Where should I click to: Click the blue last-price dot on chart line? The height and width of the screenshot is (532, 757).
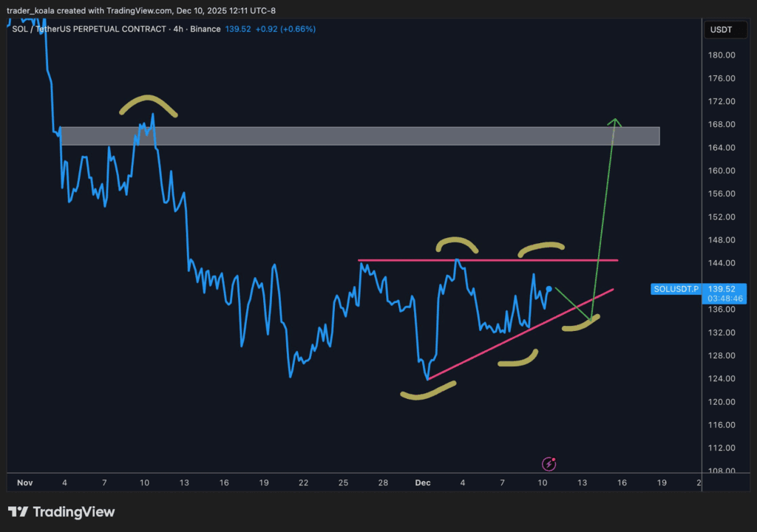point(549,289)
